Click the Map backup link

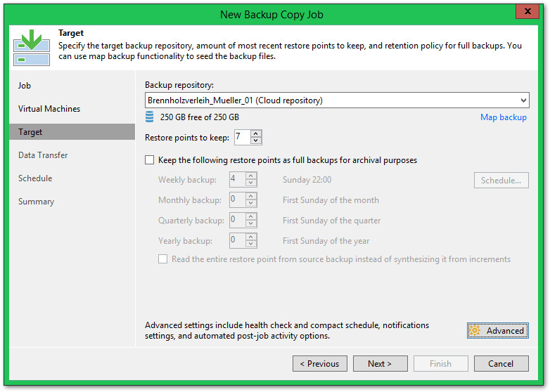click(x=503, y=117)
